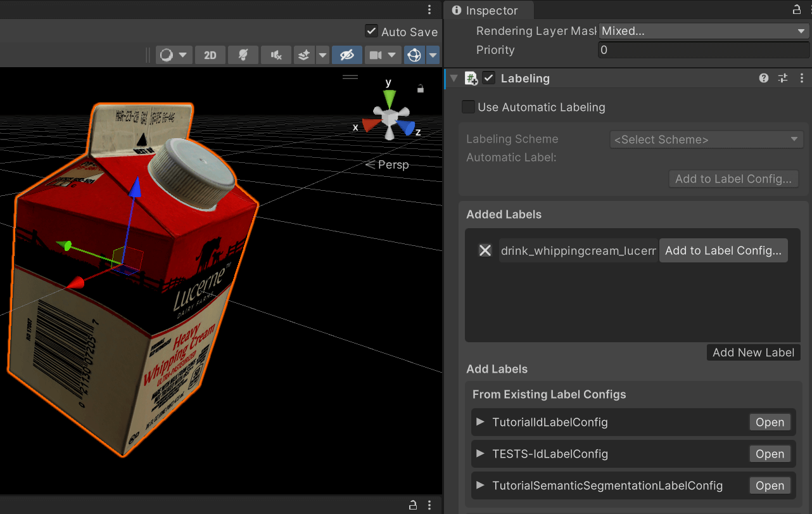The height and width of the screenshot is (514, 812).
Task: Open effects dropdown arrow next to layers icon
Action: [x=322, y=55]
